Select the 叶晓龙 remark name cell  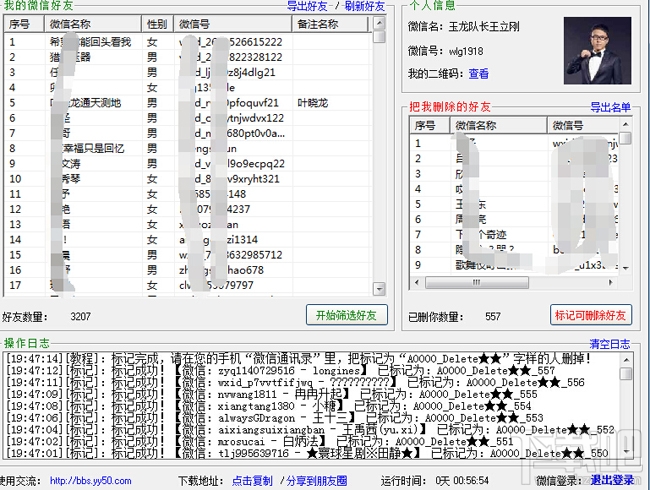pyautogui.click(x=313, y=103)
